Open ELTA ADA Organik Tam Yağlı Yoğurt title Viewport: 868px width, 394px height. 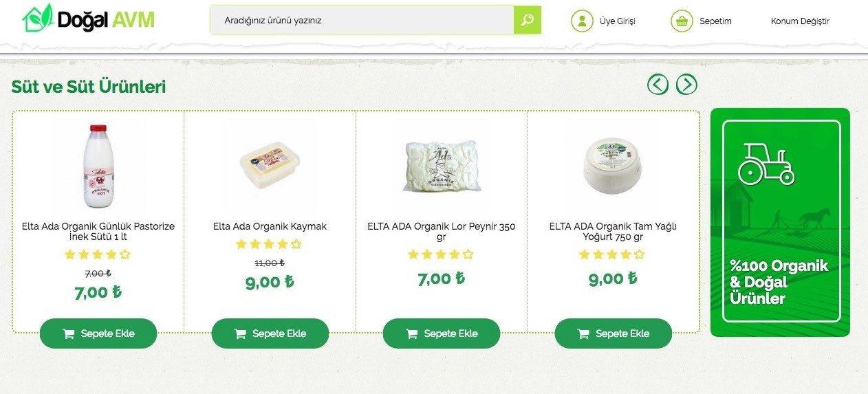[613, 231]
